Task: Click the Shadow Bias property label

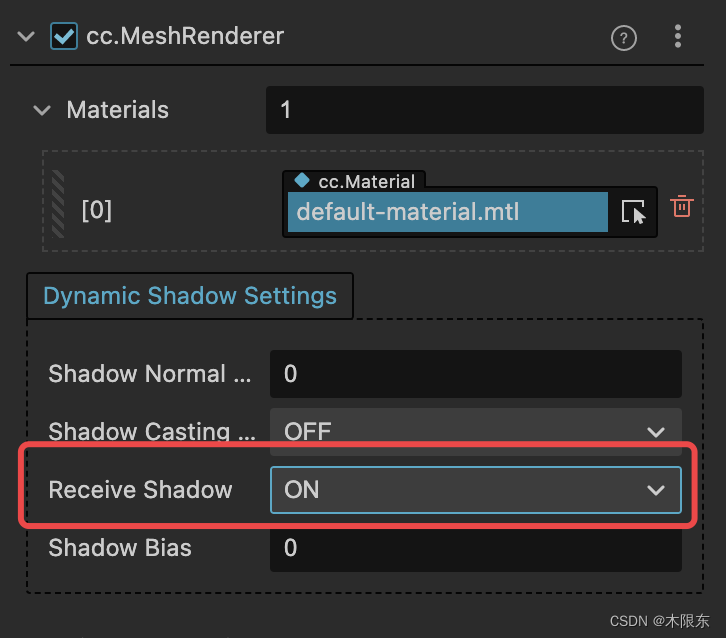Action: [120, 548]
